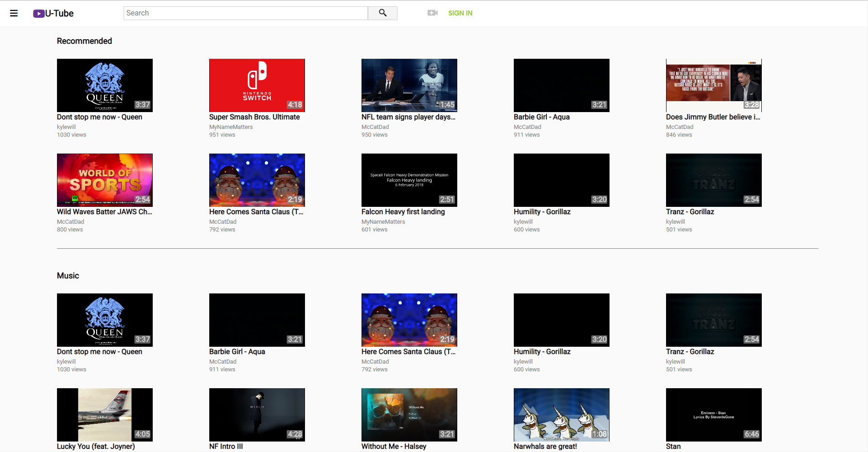Image resolution: width=868 pixels, height=452 pixels.
Task: Click kylewill under Music Tranz video
Action: [675, 362]
